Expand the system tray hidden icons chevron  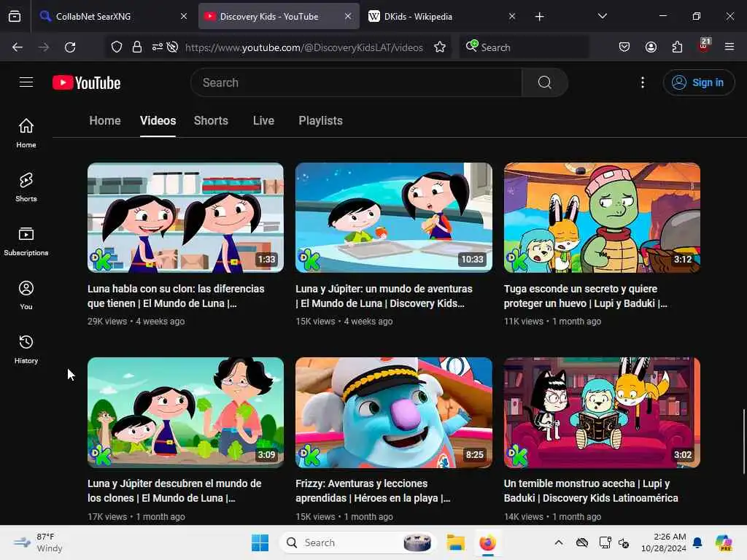tap(558, 542)
